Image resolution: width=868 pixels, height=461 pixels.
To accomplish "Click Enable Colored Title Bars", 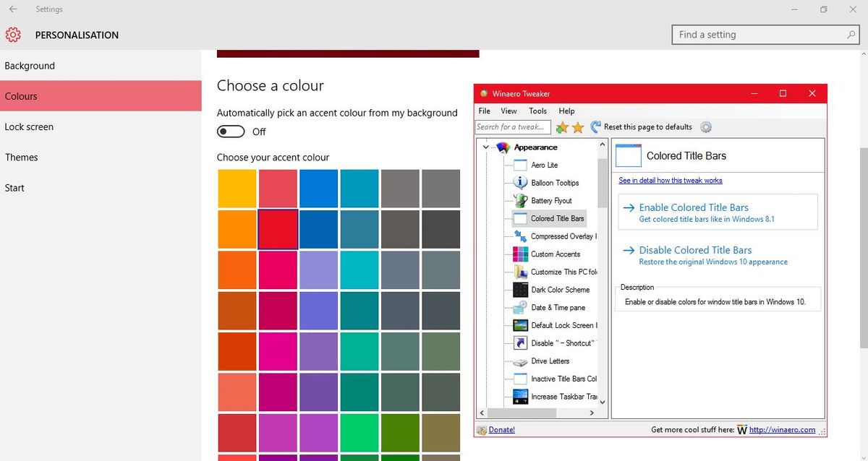I will tap(718, 212).
